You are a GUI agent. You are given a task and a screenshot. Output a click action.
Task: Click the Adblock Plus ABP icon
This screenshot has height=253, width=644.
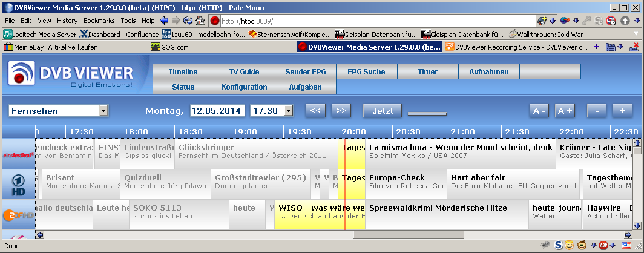[603, 246]
